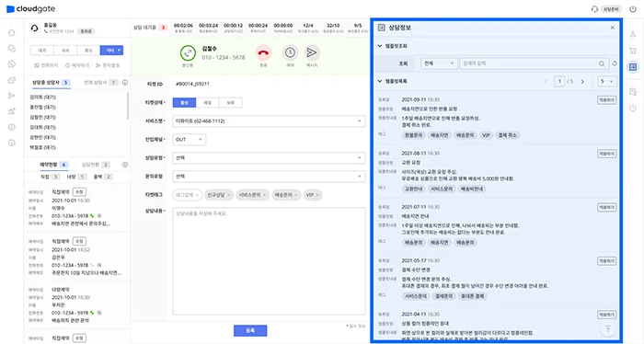The height and width of the screenshot is (344, 644).
Task: Set agent status to first segment 대기
Action: point(42,51)
